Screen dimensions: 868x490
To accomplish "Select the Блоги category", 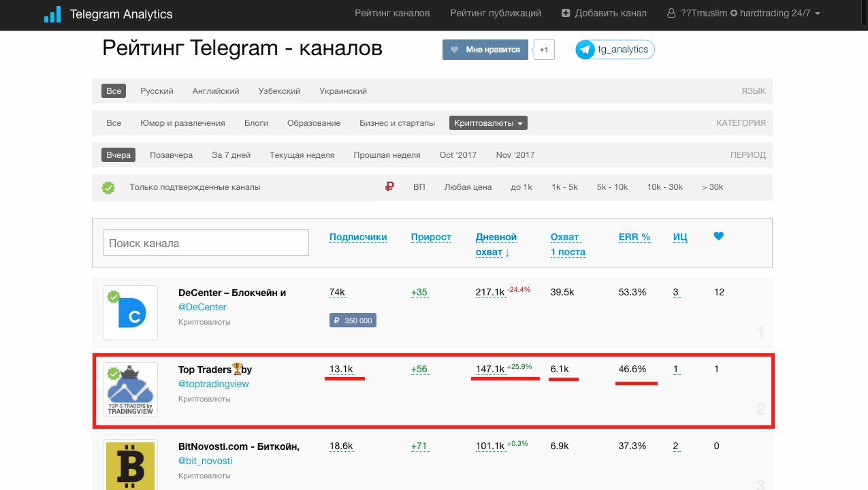I will pos(256,123).
